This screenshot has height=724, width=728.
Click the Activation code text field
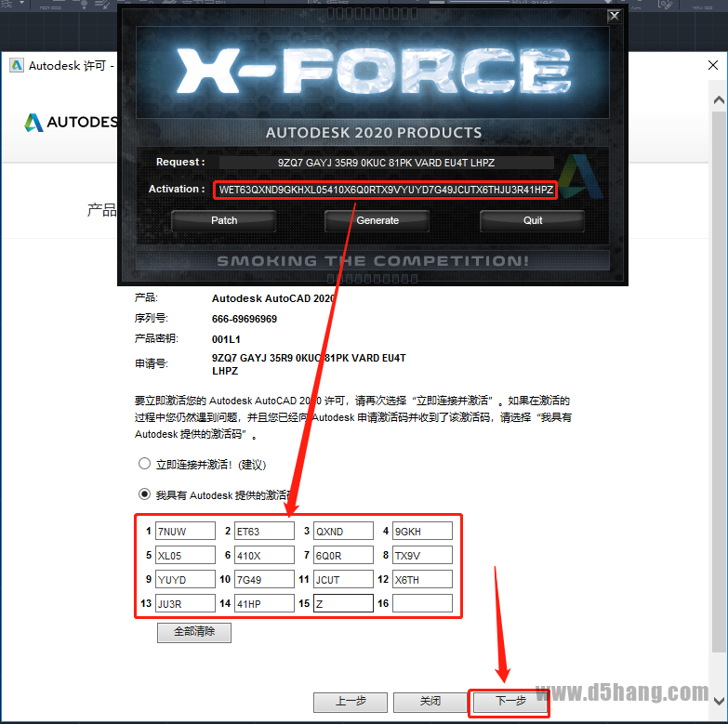coord(386,190)
